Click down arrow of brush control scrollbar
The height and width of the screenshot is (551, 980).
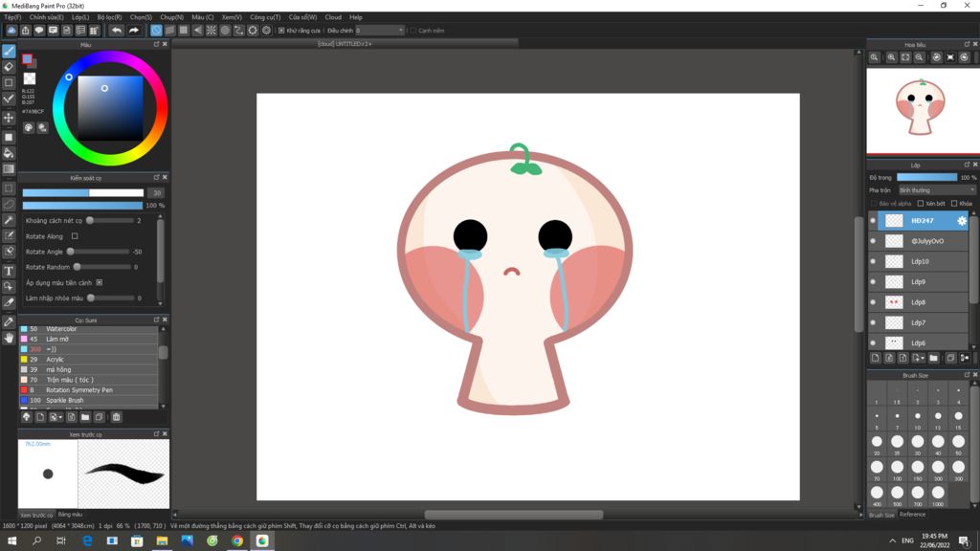[x=161, y=303]
